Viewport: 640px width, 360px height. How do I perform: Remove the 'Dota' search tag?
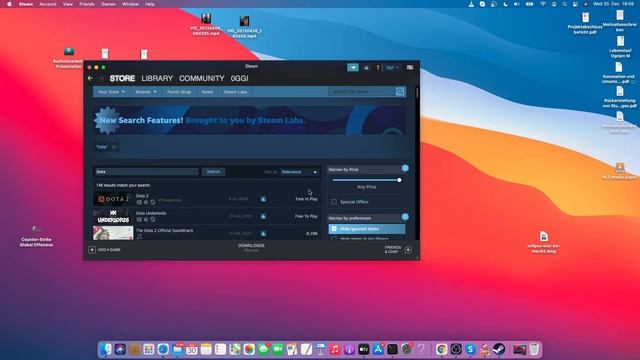click(114, 147)
